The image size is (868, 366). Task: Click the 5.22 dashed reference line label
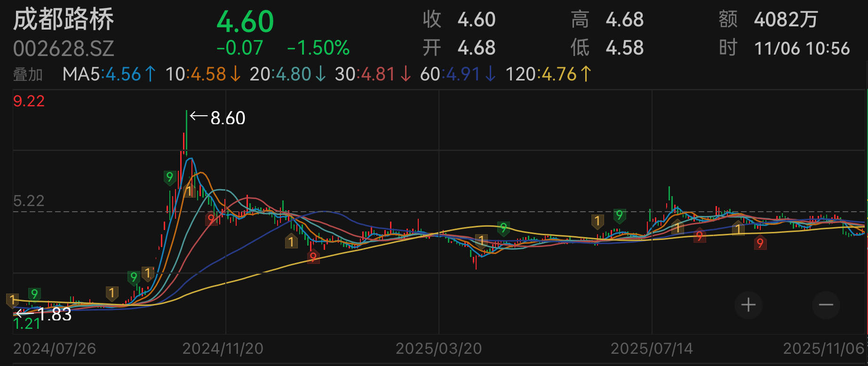pyautogui.click(x=29, y=201)
